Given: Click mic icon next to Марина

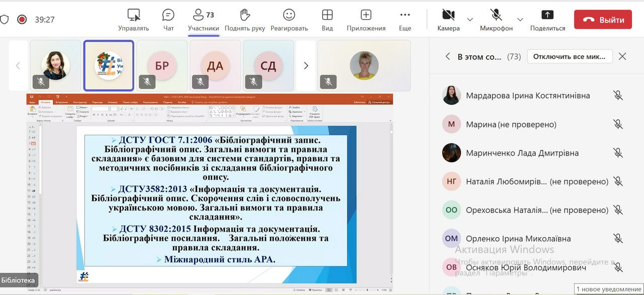Looking at the screenshot, I should (618, 124).
